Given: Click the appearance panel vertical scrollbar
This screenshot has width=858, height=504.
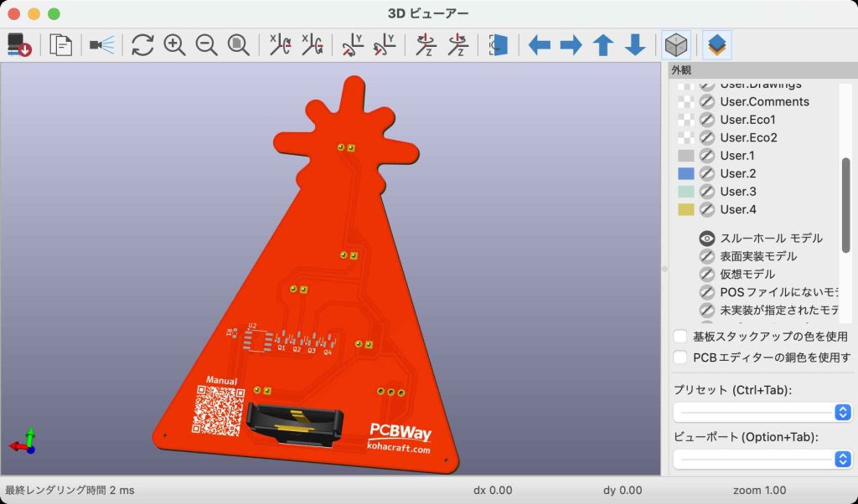Looking at the screenshot, I should click(x=845, y=201).
